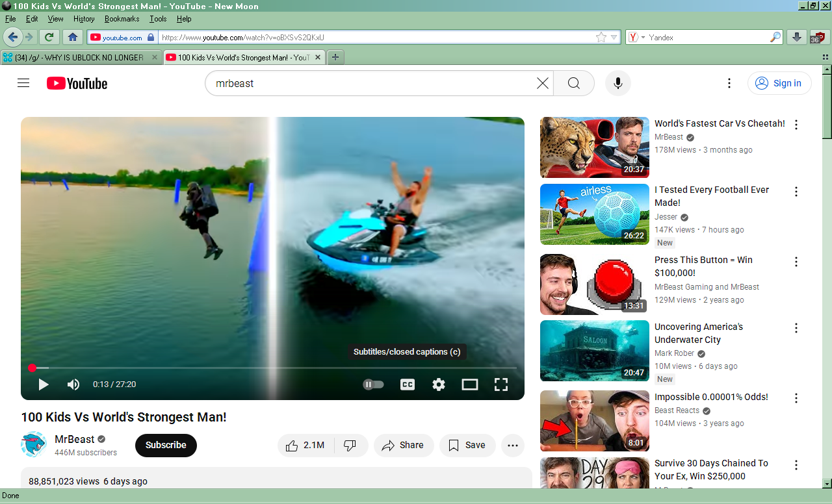
Task: Go to YouTube home via logo
Action: pos(77,83)
